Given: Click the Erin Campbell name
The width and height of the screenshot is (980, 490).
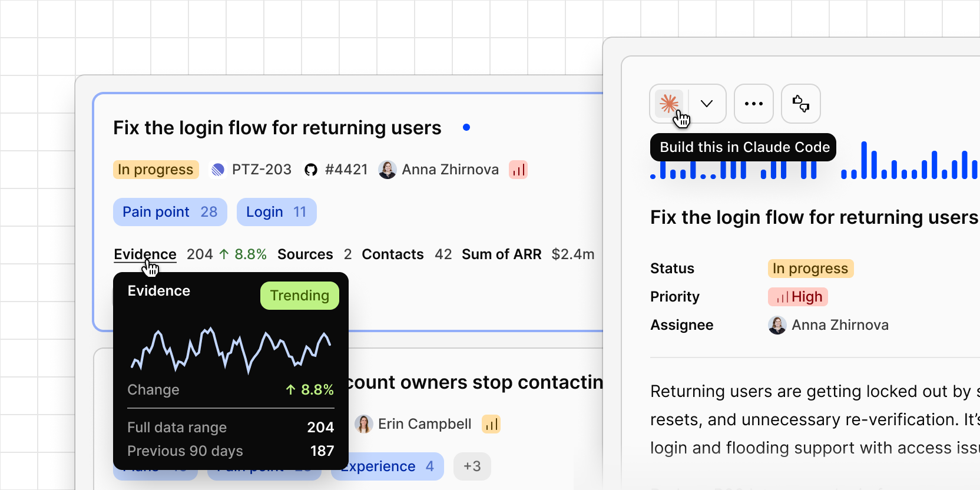Looking at the screenshot, I should [425, 424].
